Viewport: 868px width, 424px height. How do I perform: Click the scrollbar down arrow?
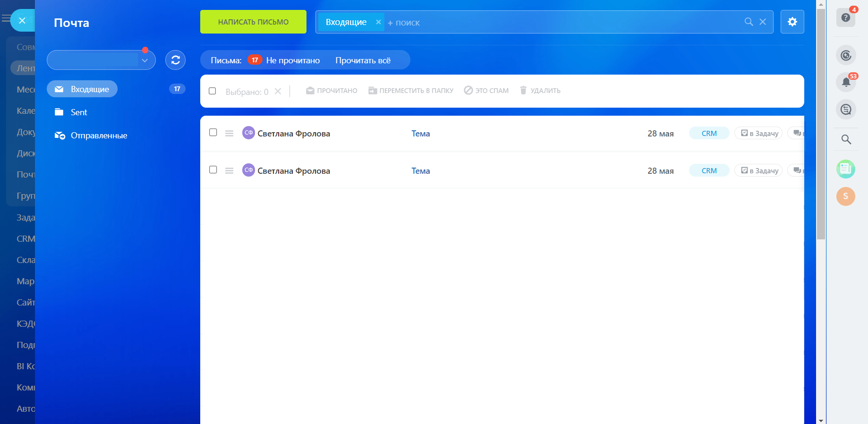[x=821, y=420]
